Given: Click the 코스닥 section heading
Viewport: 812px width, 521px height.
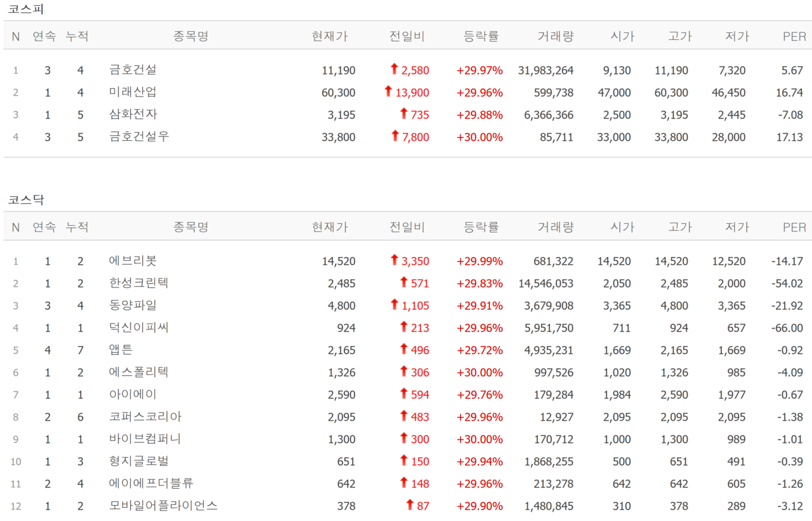Looking at the screenshot, I should click(26, 200).
